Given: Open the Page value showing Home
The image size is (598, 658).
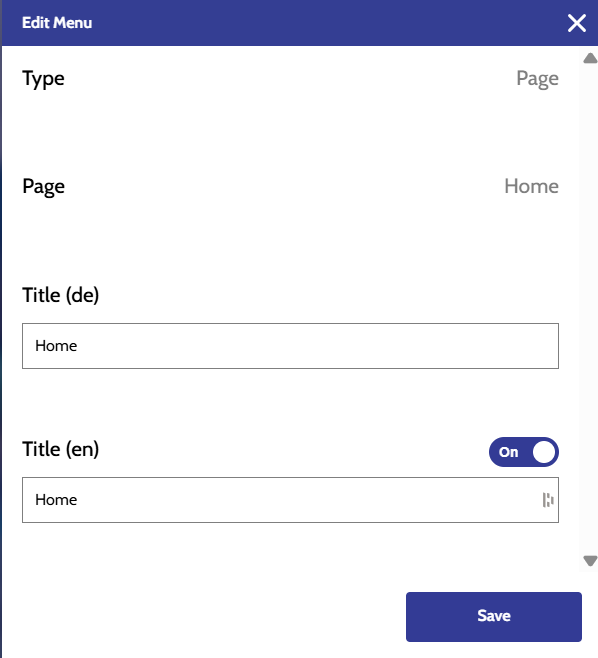Looking at the screenshot, I should pos(531,186).
